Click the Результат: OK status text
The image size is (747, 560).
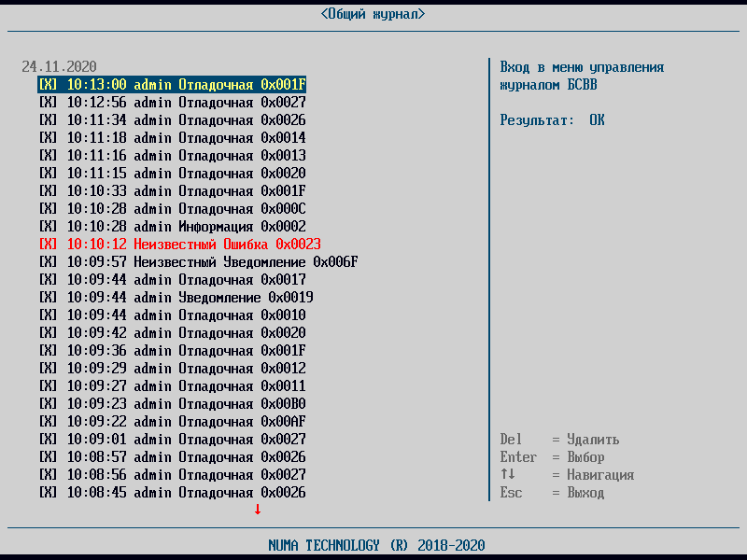pyautogui.click(x=552, y=120)
